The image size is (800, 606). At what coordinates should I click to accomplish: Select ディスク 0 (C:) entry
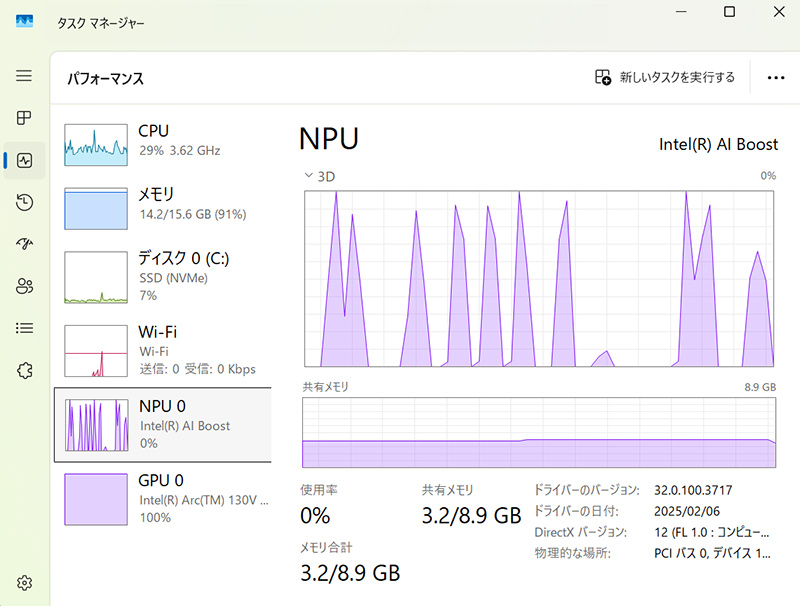tap(160, 276)
